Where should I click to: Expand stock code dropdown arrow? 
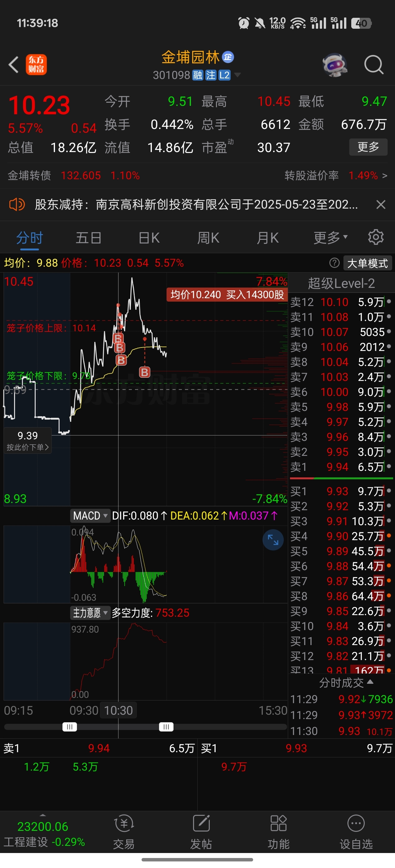(x=237, y=75)
